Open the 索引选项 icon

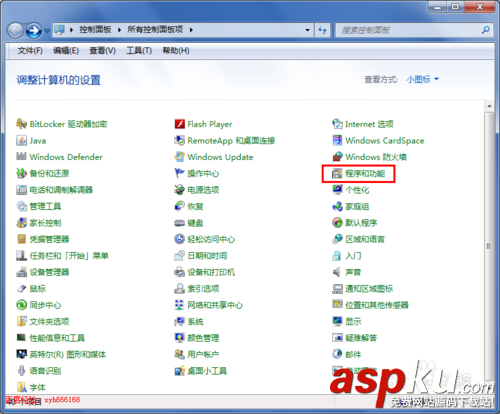coord(179,288)
